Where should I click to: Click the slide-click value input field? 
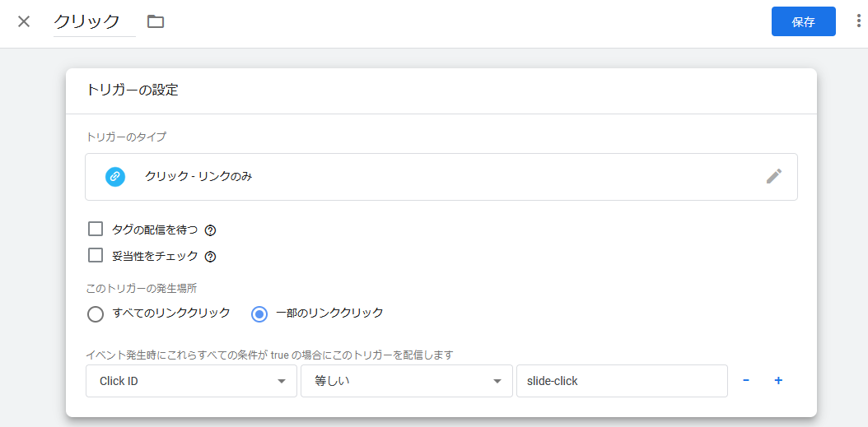623,381
